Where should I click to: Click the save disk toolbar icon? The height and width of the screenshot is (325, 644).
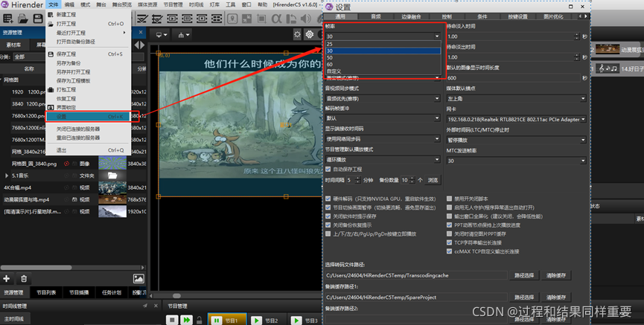(38, 19)
